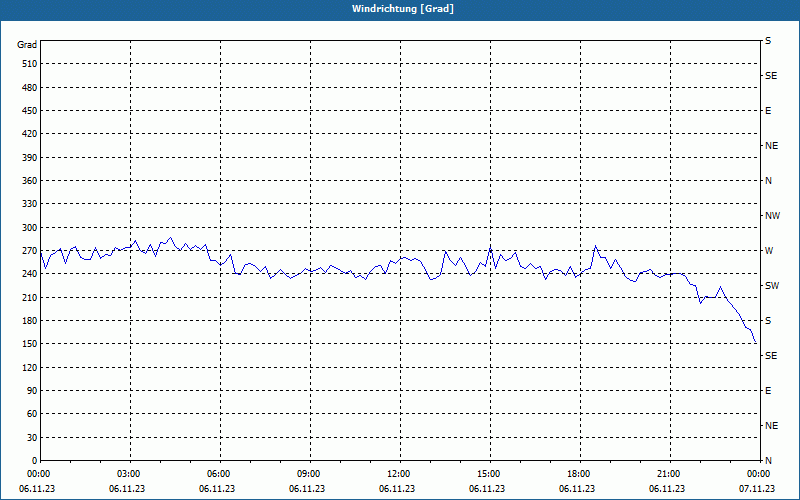800x500 pixels.
Task: Click the 'Windrichtung [Grad]' chart title
Action: tap(403, 9)
